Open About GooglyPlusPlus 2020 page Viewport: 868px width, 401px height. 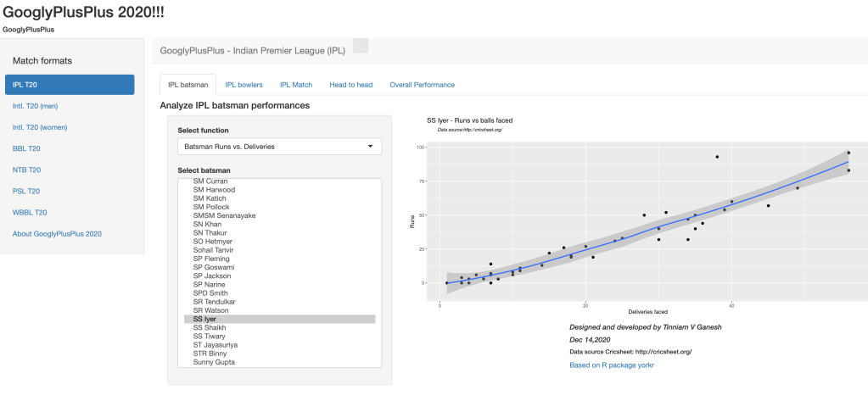point(57,233)
